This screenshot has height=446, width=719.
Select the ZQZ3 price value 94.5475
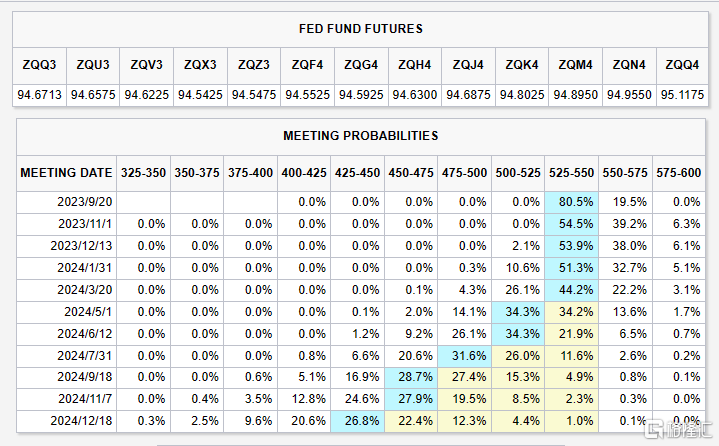click(x=254, y=95)
